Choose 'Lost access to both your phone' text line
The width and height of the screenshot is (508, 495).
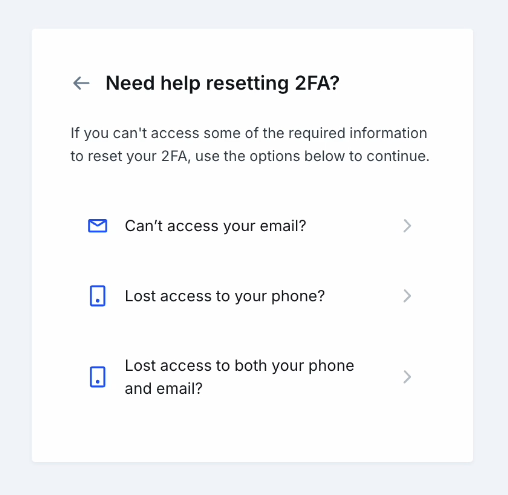(x=239, y=366)
